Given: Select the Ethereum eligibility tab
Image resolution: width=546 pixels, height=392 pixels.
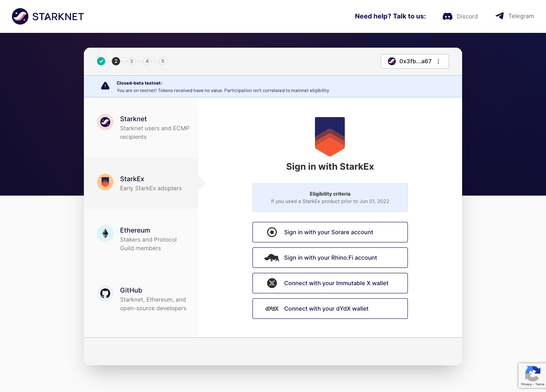Looking at the screenshot, I should click(x=141, y=239).
